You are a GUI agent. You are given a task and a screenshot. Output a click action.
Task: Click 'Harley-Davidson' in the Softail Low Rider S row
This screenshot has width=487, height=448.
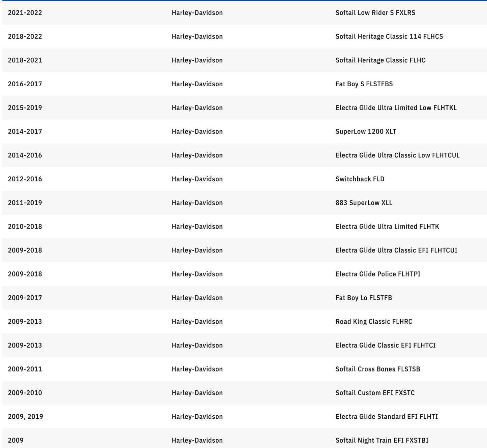coord(197,13)
